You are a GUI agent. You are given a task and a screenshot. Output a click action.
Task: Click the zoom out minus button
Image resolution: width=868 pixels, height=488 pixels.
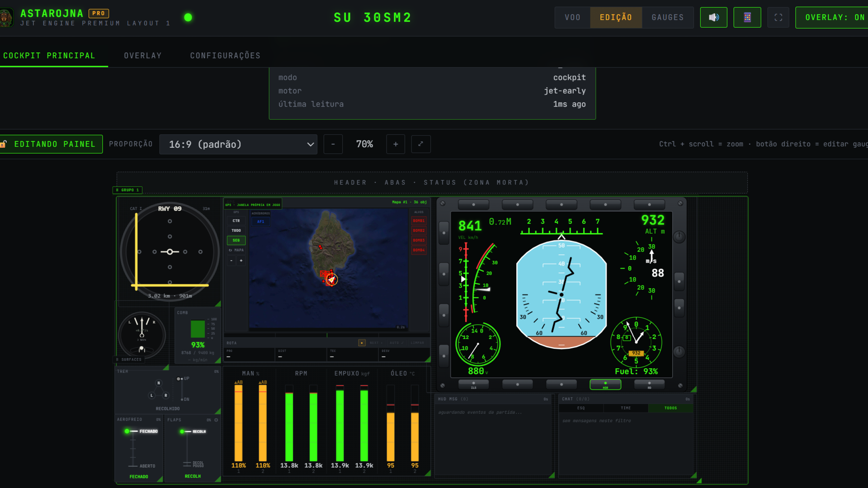333,144
